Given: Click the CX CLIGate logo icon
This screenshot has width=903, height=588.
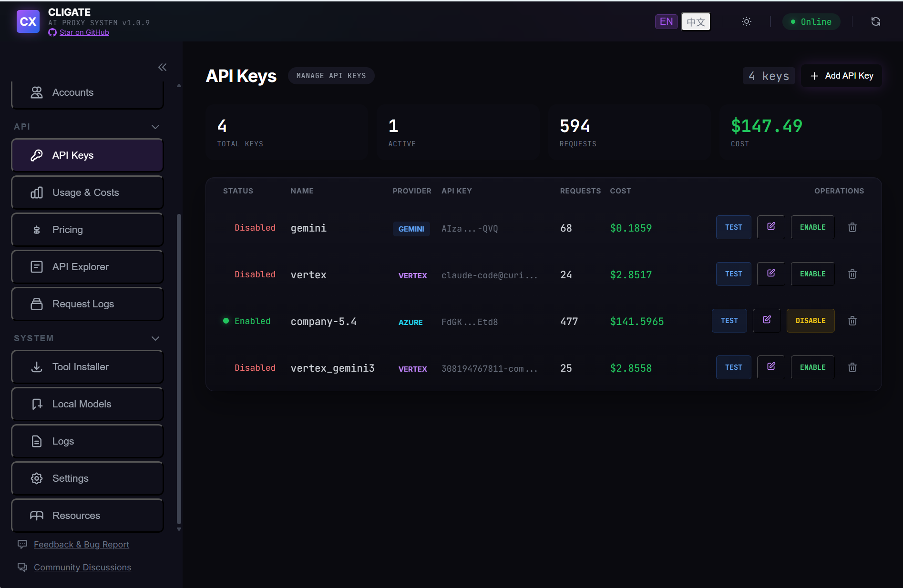Looking at the screenshot, I should tap(28, 21).
